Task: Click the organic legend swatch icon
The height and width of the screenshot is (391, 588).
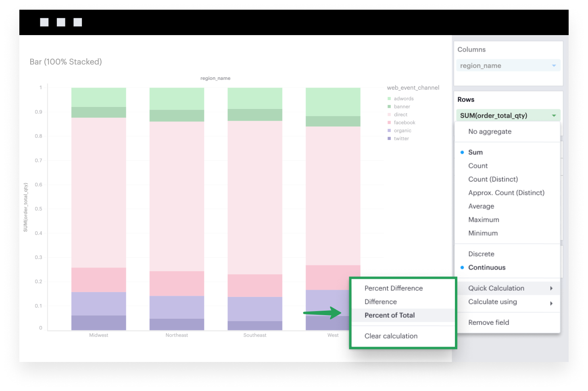Action: [x=389, y=131]
